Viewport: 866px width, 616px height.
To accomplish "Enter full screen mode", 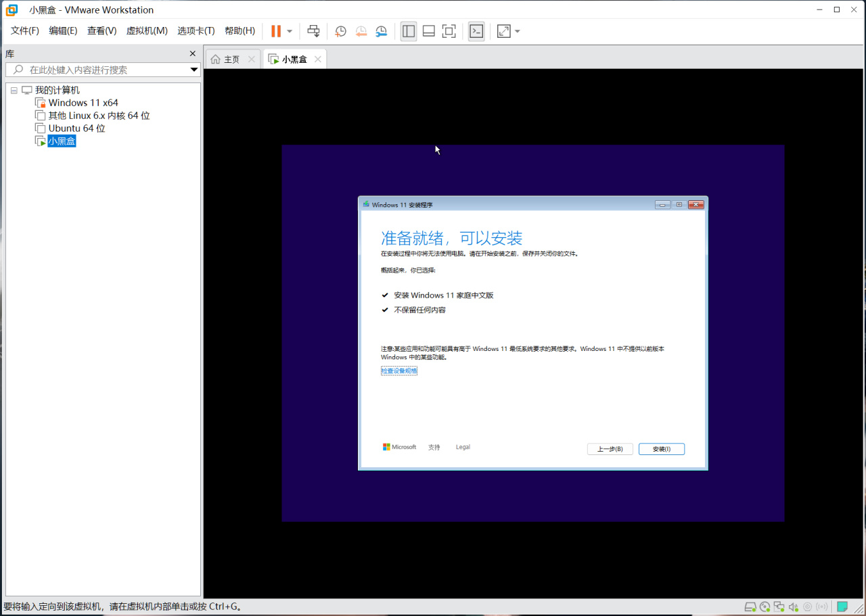I will [x=449, y=31].
